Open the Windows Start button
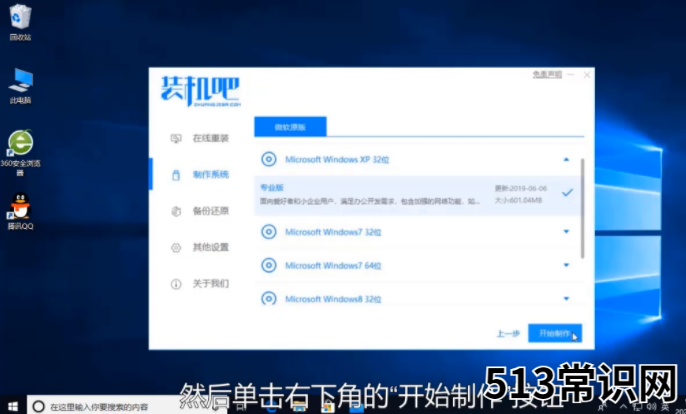The image size is (686, 414). pyautogui.click(x=13, y=406)
